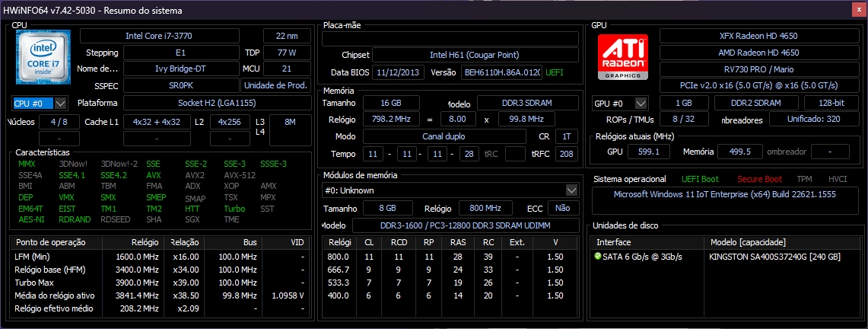Viewport: 868px width, 329px height.
Task: Click the green check icon beside SATA 6 Gb/s
Action: (x=597, y=257)
